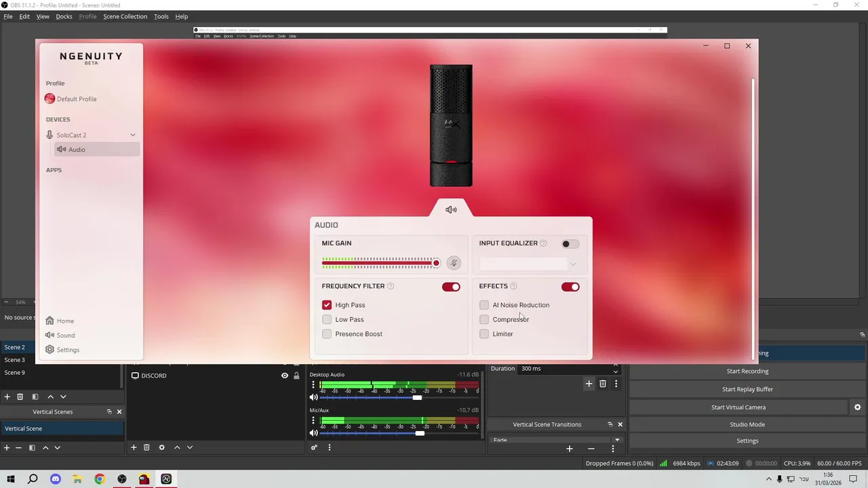The width and height of the screenshot is (868, 488).
Task: Mute microphone via icon beside Mic Gain slider
Action: tap(454, 263)
